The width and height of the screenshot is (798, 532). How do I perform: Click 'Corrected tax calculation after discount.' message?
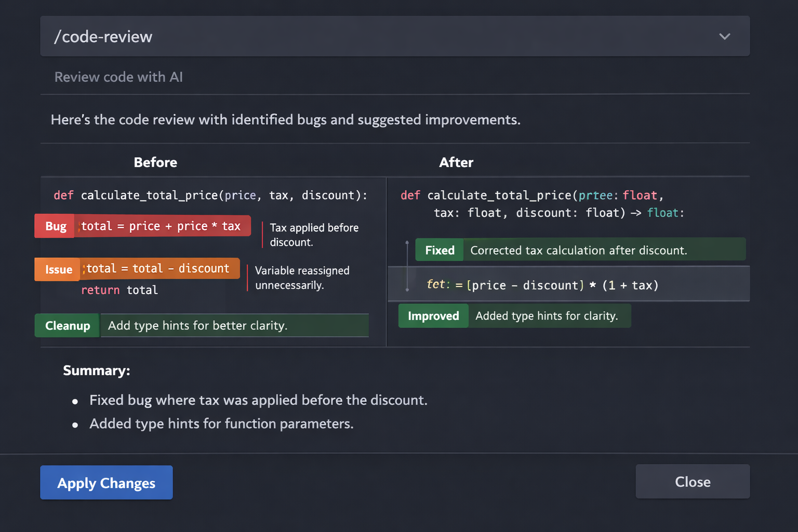coord(579,250)
